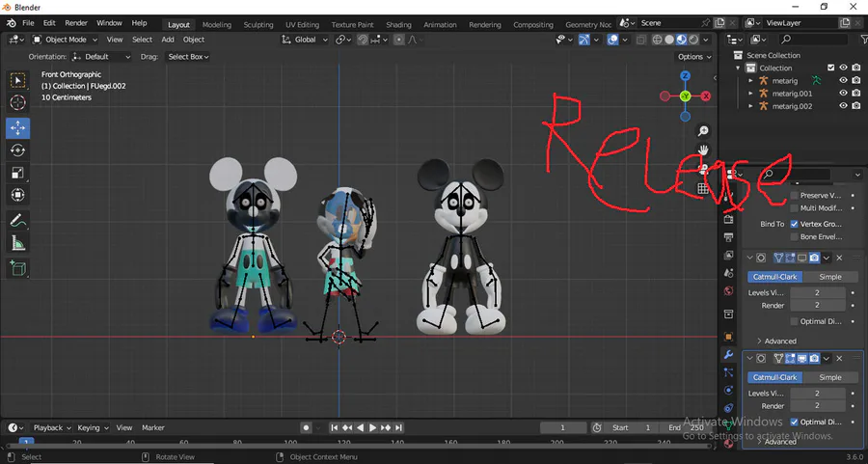Activate the Scale tool
This screenshot has width=868, height=464.
17,173
